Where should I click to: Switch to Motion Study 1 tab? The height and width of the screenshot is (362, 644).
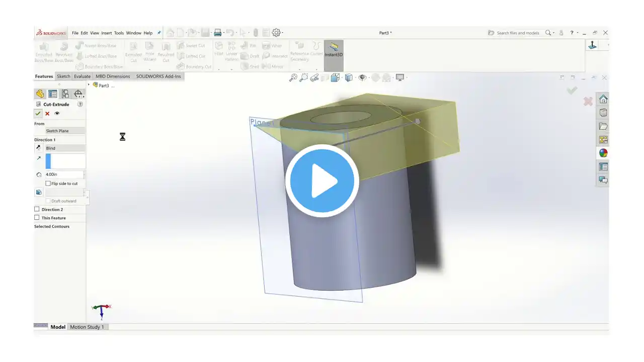(87, 327)
